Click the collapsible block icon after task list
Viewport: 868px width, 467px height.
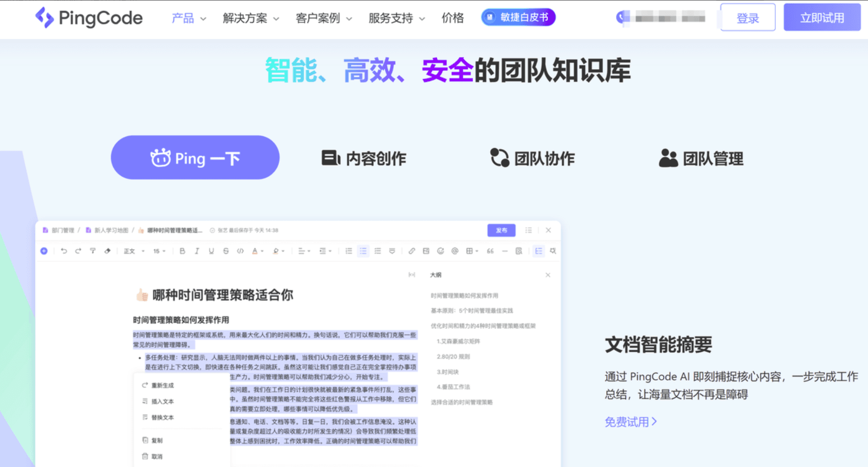pos(392,251)
